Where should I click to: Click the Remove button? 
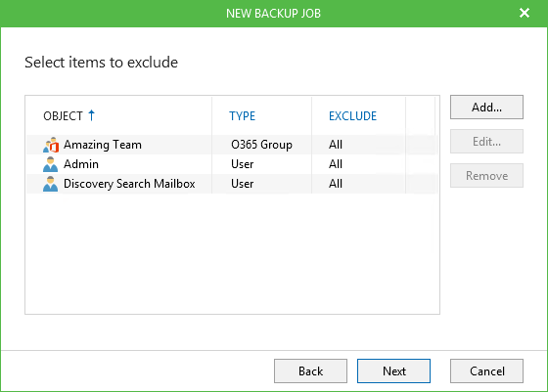tap(486, 176)
